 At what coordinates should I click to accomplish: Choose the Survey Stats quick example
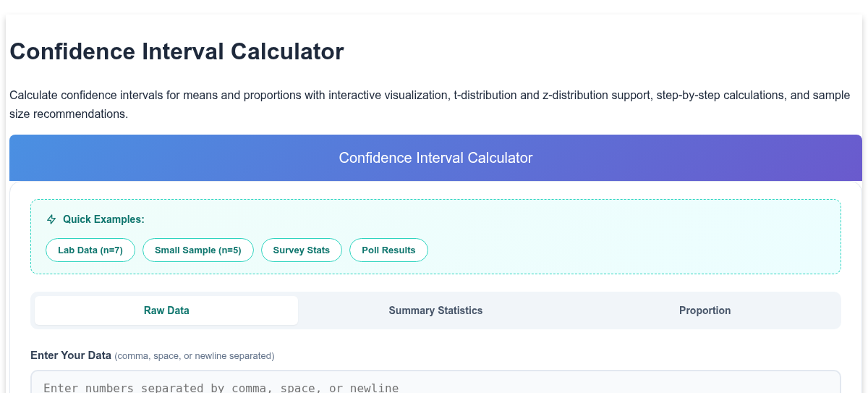301,250
